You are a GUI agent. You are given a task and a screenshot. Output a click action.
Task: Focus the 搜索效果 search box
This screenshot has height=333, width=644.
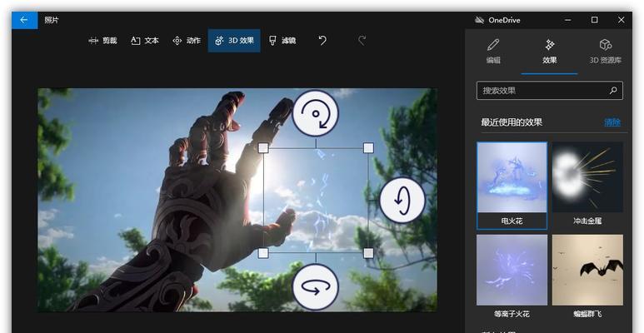(x=542, y=91)
